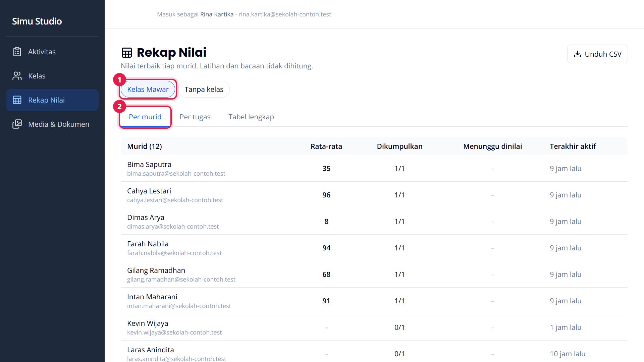Click Dimas Arya's name
The height and width of the screenshot is (362, 644).
pyautogui.click(x=146, y=217)
